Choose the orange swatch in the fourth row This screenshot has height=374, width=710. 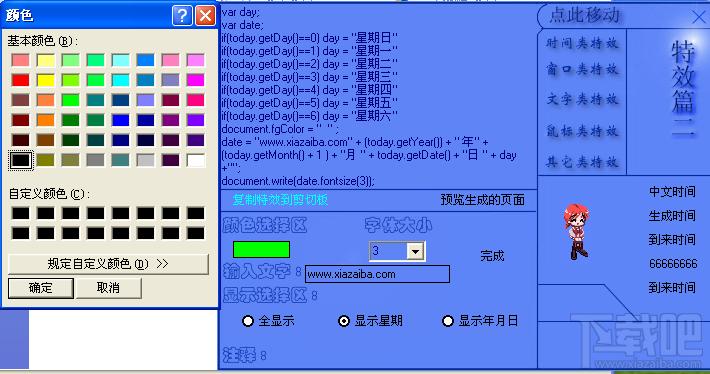[x=46, y=120]
